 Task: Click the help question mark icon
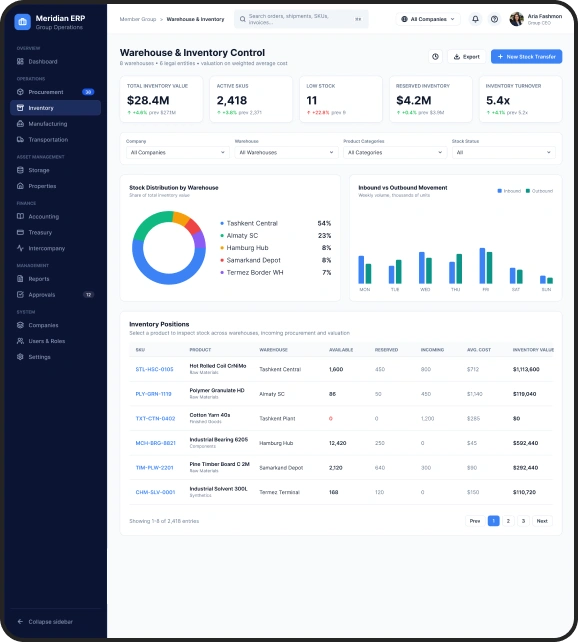[x=494, y=19]
